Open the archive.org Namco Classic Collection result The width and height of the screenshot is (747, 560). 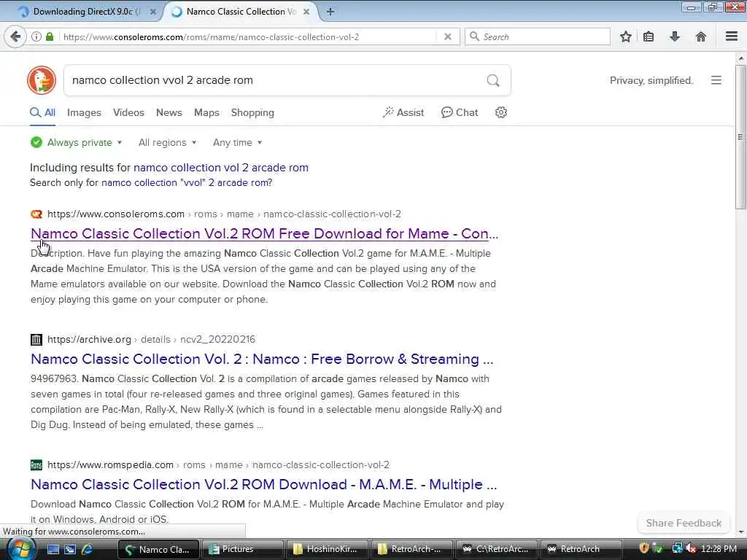coord(262,359)
